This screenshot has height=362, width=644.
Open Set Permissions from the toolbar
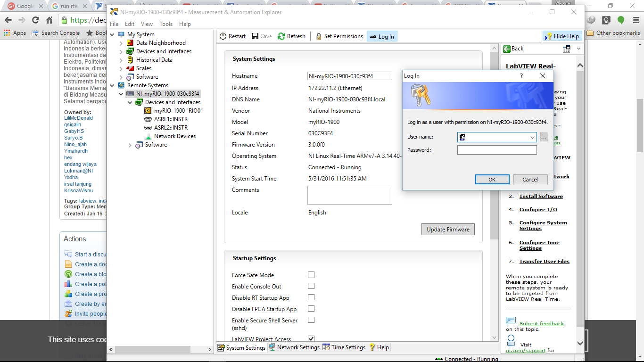click(339, 36)
